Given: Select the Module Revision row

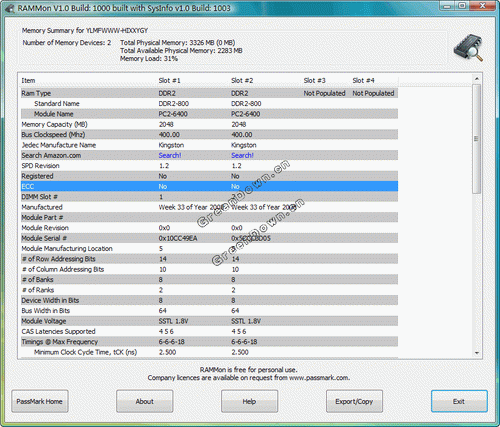Looking at the screenshot, I should pos(209,228).
